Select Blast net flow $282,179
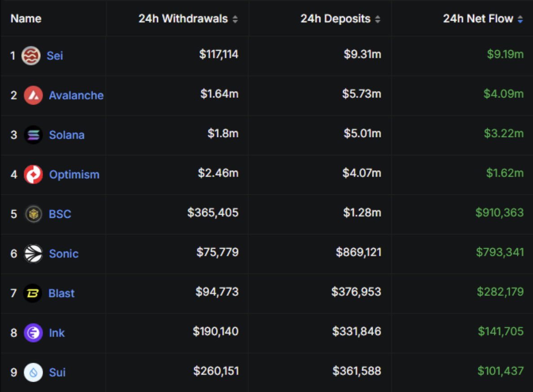 click(500, 291)
